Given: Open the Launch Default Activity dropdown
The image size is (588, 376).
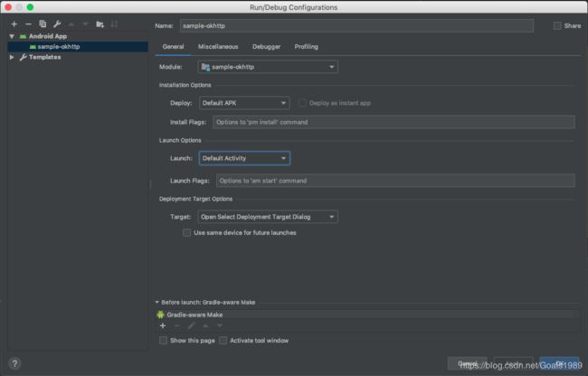Looking at the screenshot, I should [x=244, y=158].
